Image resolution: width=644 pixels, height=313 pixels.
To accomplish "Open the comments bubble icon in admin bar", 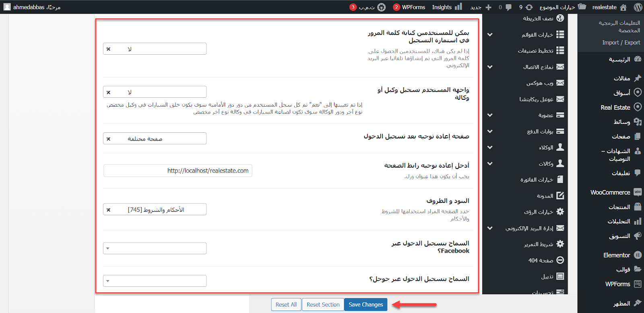I will point(508,7).
